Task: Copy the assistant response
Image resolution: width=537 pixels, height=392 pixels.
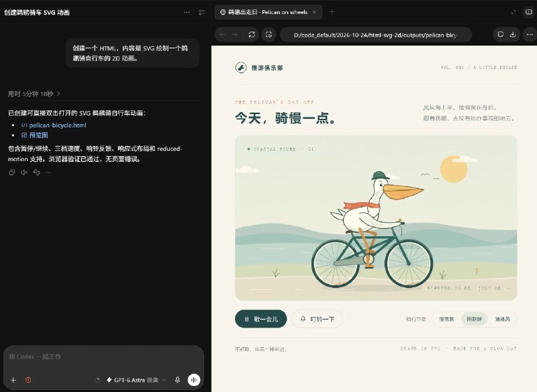Action: (x=12, y=173)
